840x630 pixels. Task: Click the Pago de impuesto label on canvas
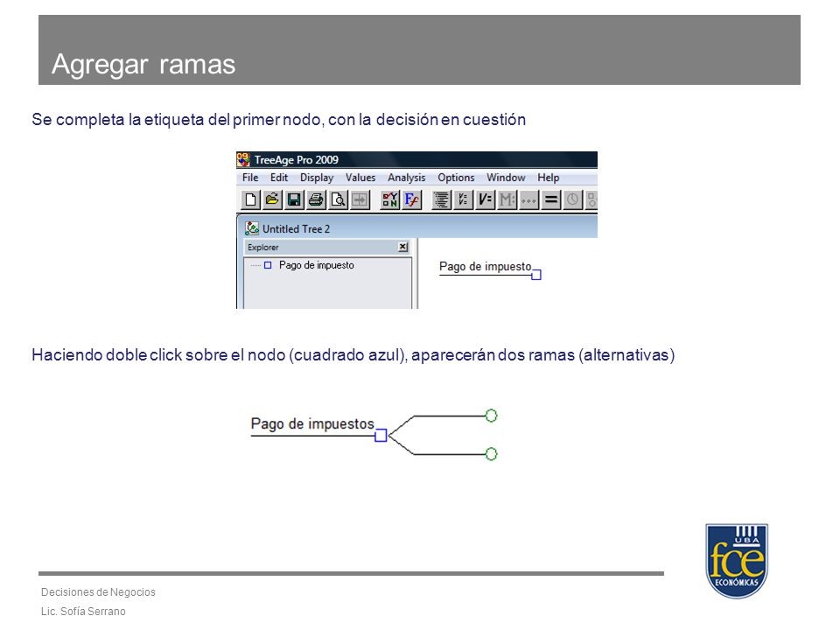point(486,266)
